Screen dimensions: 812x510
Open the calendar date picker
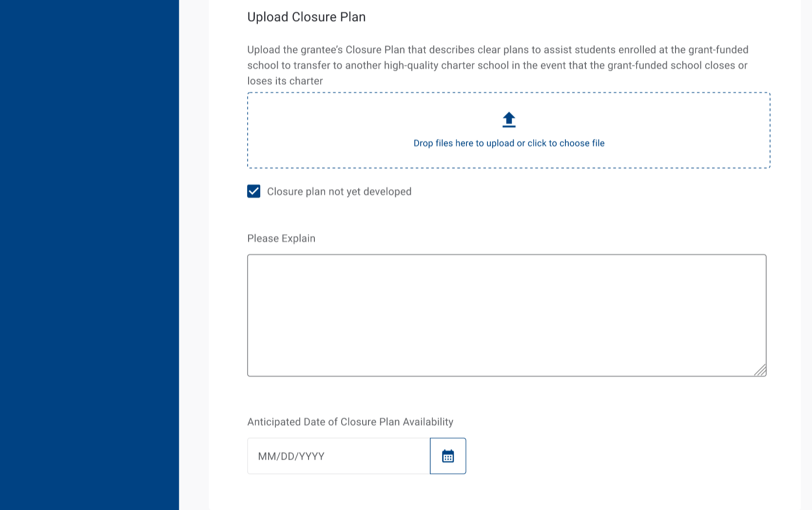[448, 456]
